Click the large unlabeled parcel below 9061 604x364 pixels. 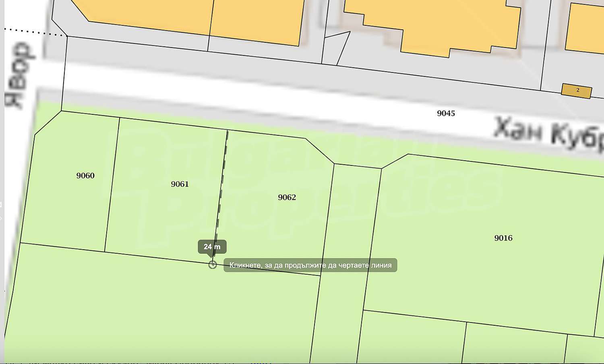click(x=161, y=310)
